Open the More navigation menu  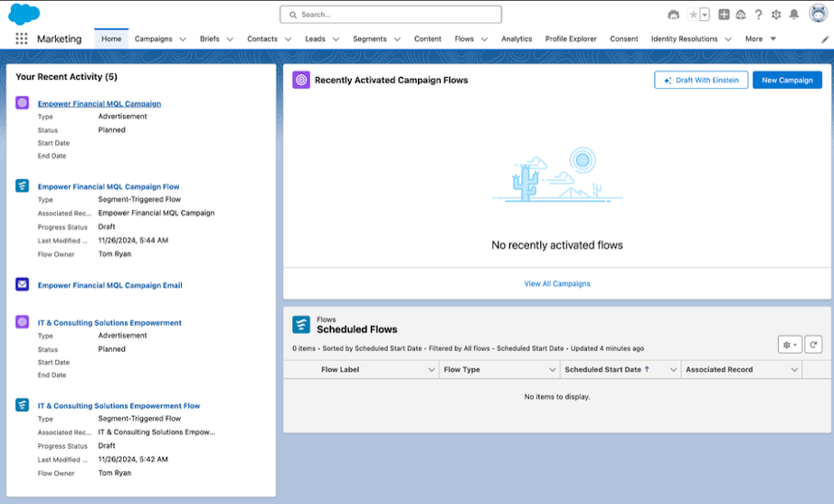(x=761, y=39)
